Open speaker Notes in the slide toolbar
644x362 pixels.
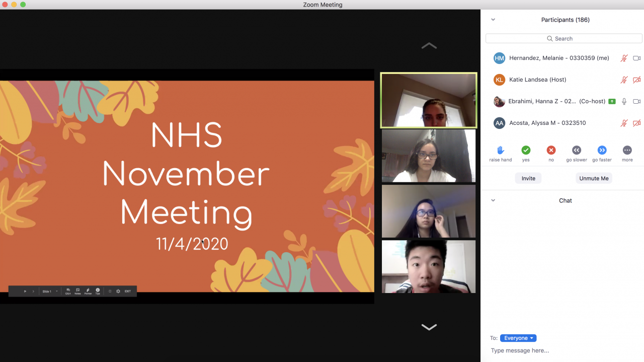pos(77,292)
